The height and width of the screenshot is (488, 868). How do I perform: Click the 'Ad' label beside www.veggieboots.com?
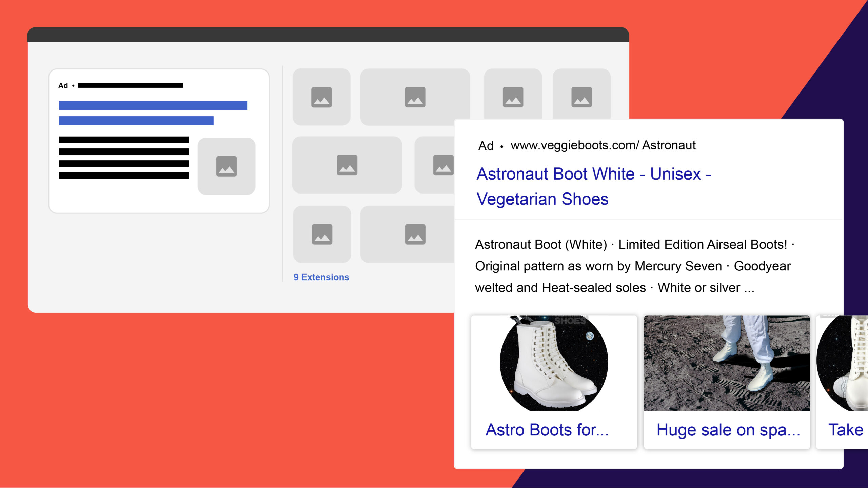pyautogui.click(x=486, y=146)
